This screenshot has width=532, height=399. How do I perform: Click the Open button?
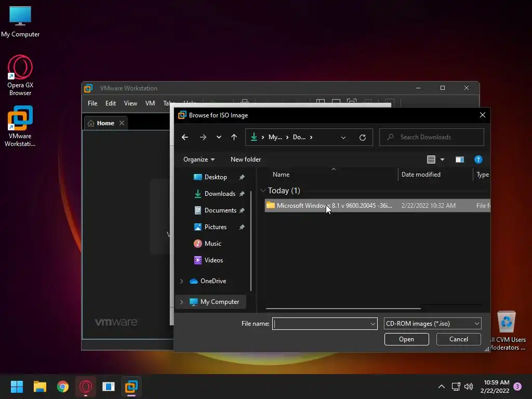pyautogui.click(x=406, y=339)
